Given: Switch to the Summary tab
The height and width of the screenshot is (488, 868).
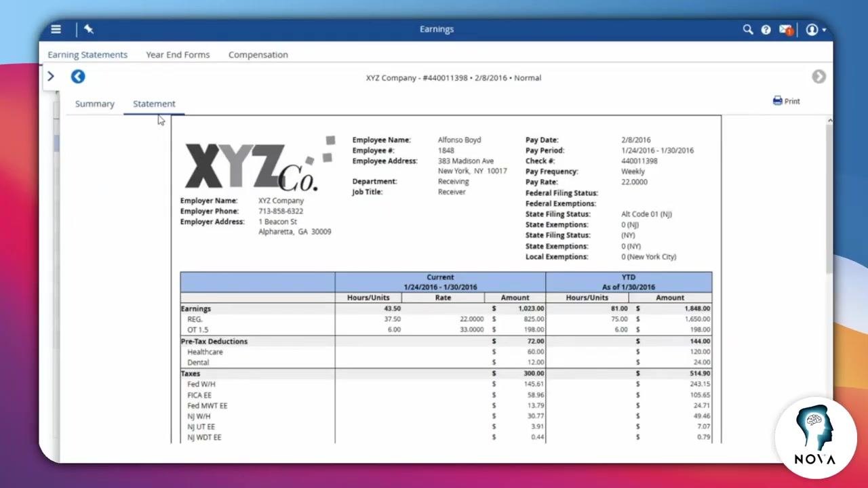Looking at the screenshot, I should click(94, 104).
